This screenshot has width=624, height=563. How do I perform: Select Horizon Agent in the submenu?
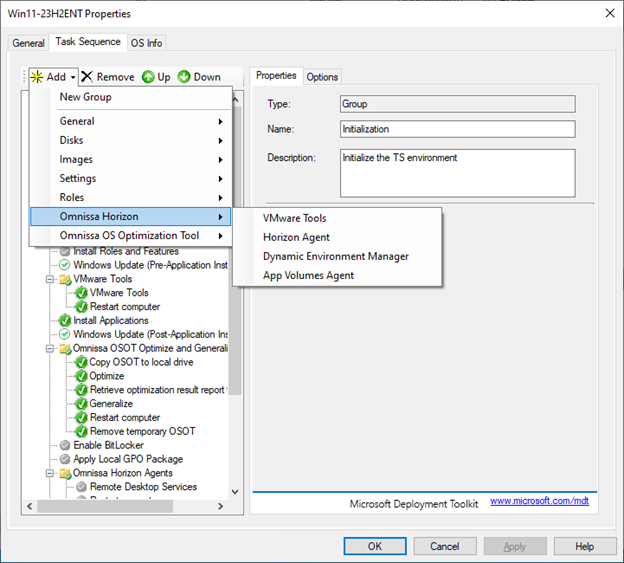(337, 237)
